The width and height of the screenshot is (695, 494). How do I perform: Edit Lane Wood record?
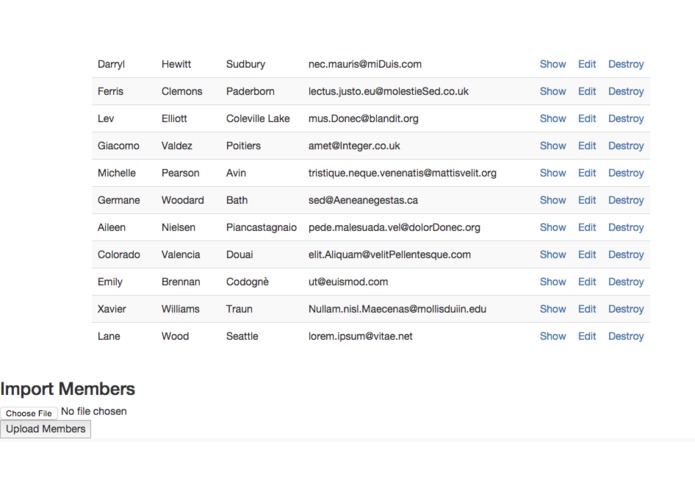(x=587, y=336)
